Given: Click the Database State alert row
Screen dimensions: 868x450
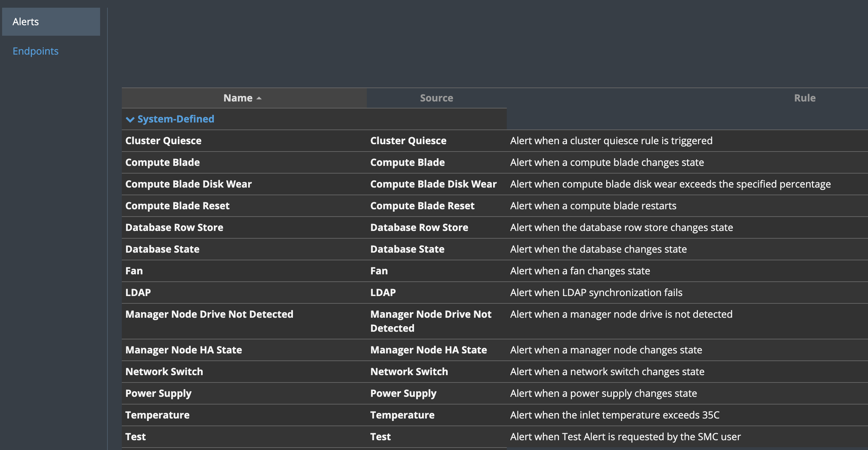Looking at the screenshot, I should tap(162, 249).
